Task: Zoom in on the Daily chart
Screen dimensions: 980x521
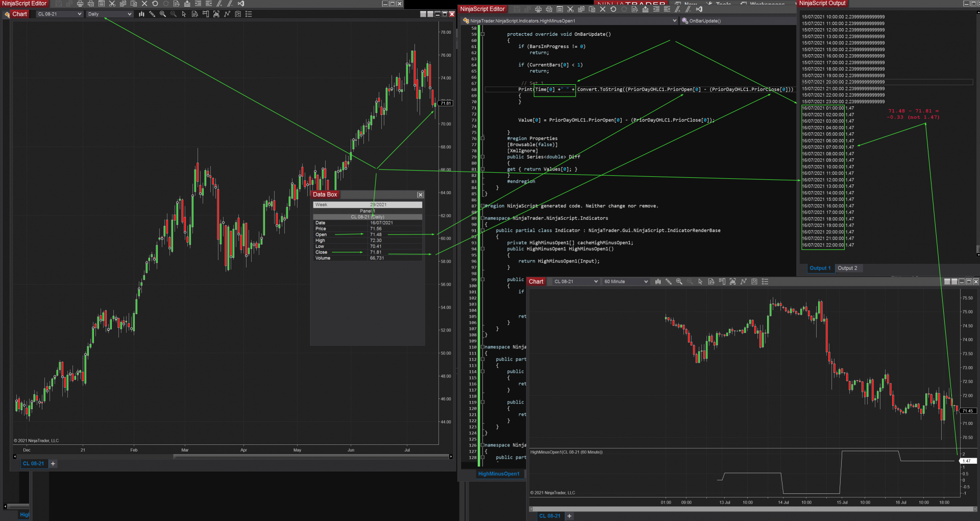Action: 163,14
